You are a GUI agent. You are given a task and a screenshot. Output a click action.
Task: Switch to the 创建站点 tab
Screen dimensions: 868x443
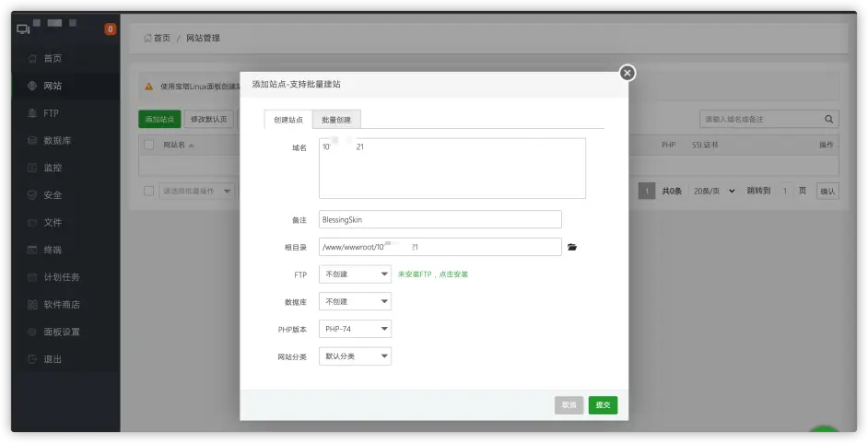click(x=288, y=120)
